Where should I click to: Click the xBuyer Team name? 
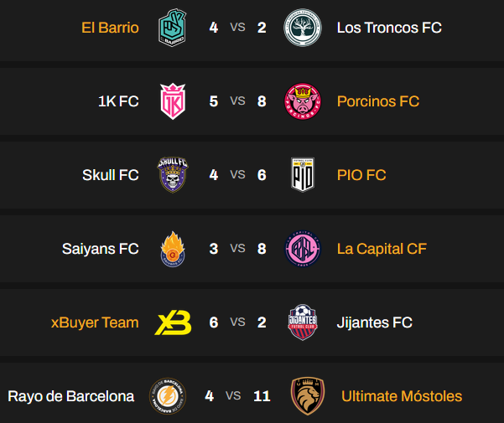pos(95,322)
